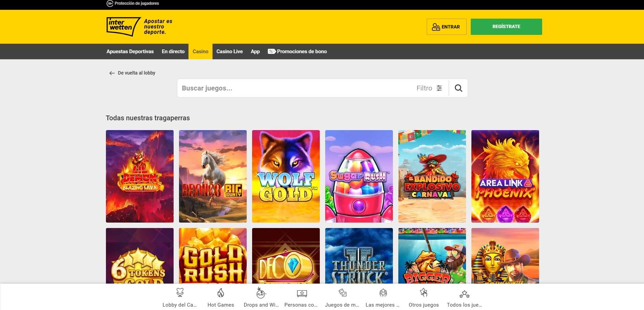Open the Filtro options
Image resolution: width=644 pixels, height=310 pixels.
(x=429, y=88)
